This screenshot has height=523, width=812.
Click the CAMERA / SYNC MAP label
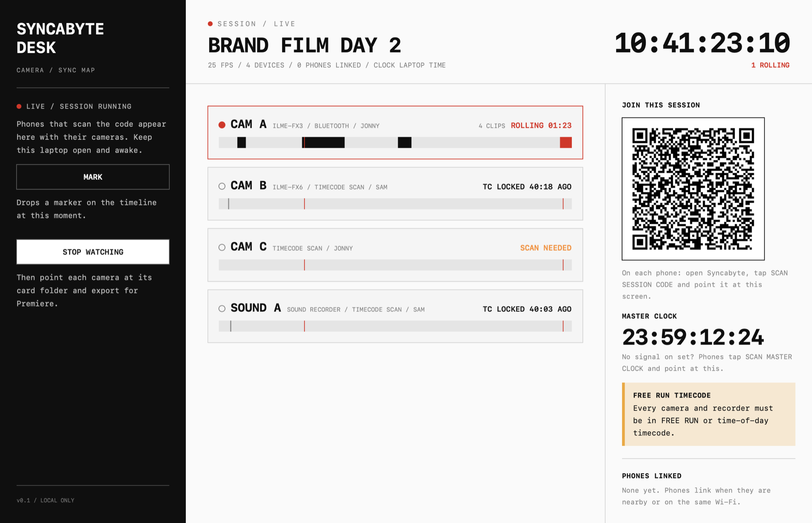pos(56,70)
